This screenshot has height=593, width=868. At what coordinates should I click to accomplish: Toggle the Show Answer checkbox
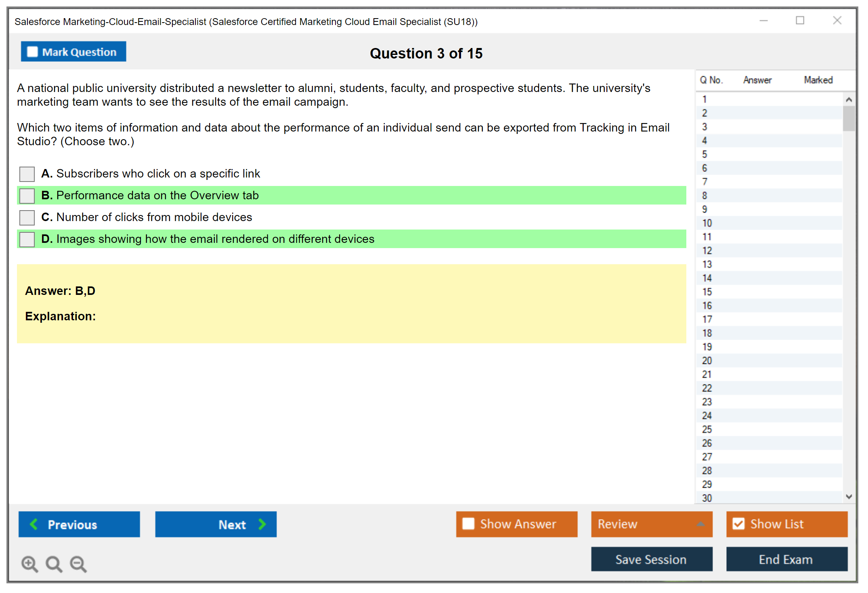(x=468, y=524)
